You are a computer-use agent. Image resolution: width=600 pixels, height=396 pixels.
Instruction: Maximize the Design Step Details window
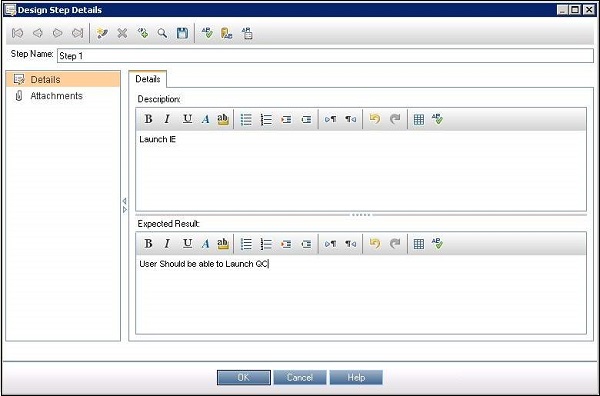pyautogui.click(x=575, y=10)
